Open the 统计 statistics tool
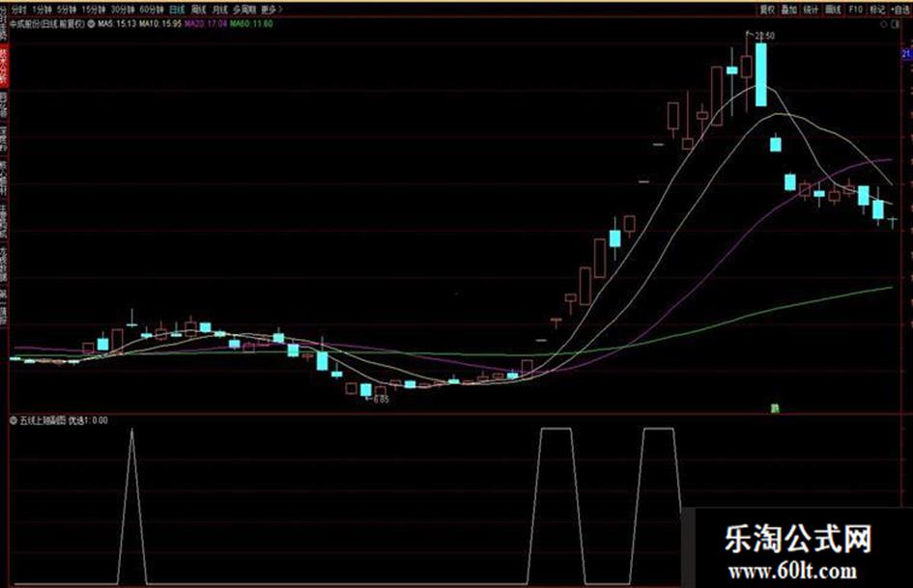 pyautogui.click(x=811, y=10)
